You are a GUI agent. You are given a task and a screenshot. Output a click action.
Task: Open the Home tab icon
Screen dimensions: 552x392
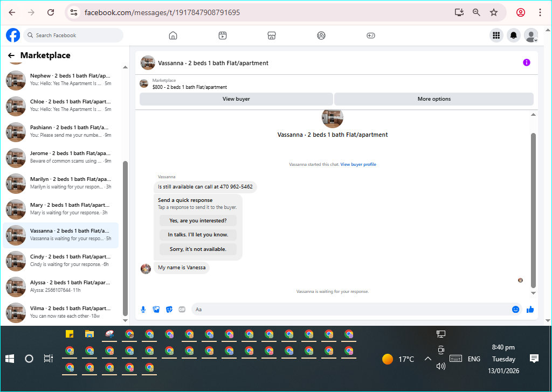point(173,36)
